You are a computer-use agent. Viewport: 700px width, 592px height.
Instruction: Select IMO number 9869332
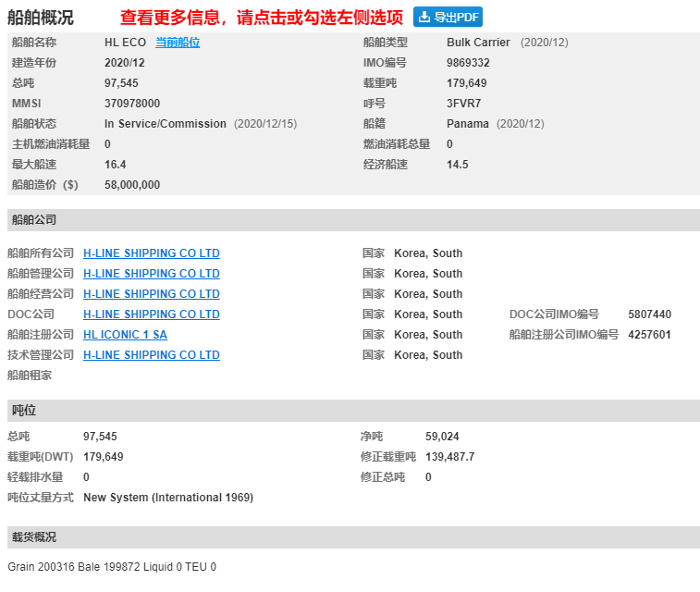tap(468, 63)
